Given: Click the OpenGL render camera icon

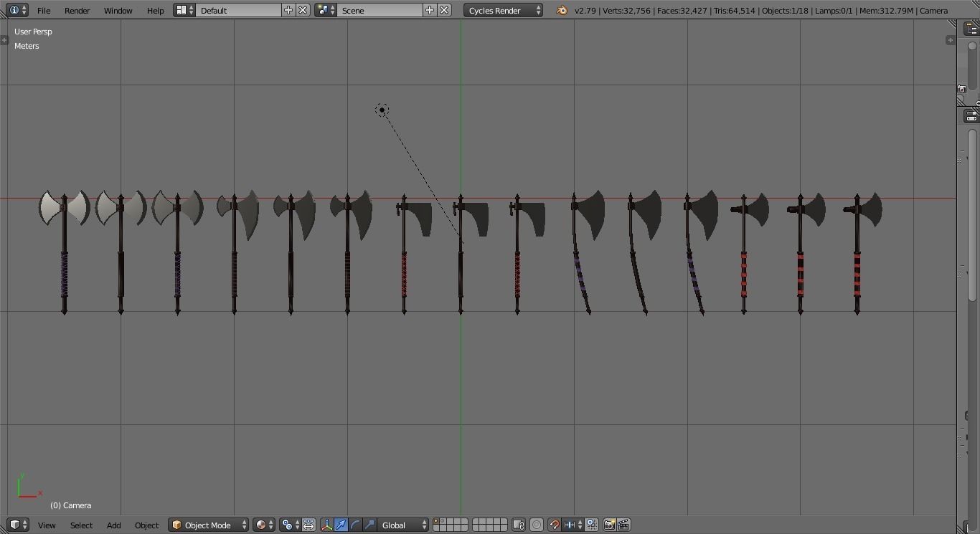Looking at the screenshot, I should point(609,525).
